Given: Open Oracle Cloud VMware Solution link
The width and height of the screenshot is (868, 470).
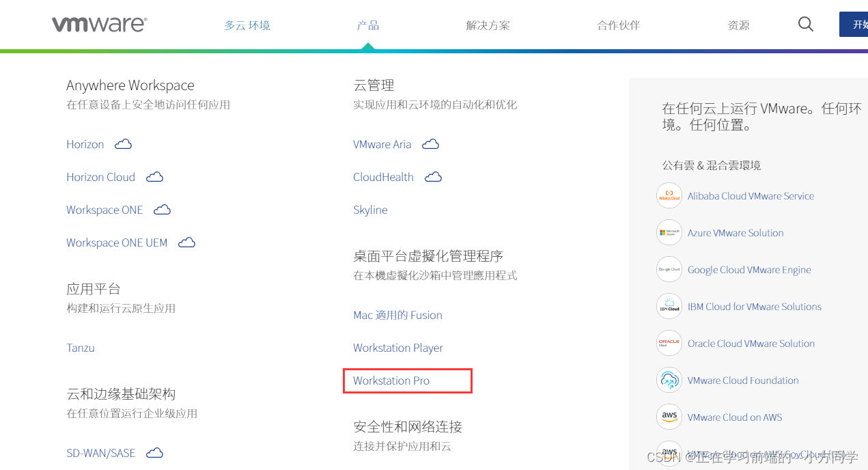Looking at the screenshot, I should click(x=751, y=343).
